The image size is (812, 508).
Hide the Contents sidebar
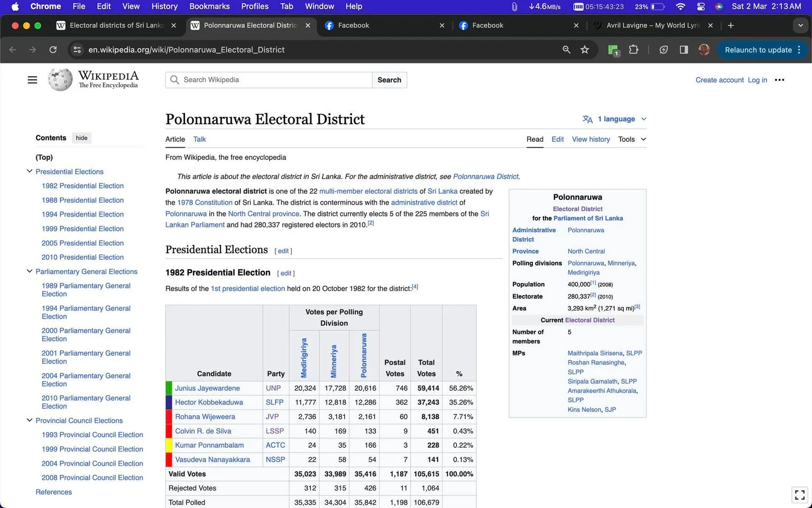click(x=81, y=138)
